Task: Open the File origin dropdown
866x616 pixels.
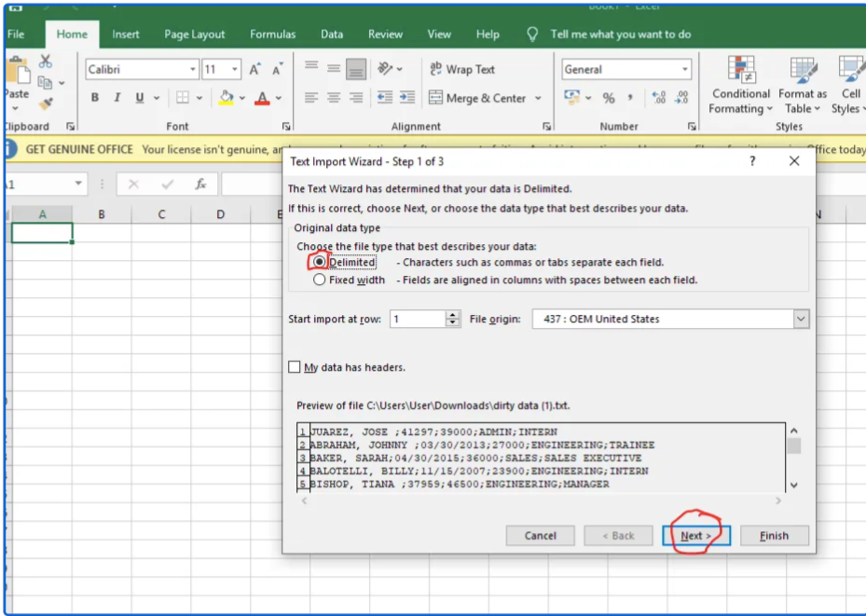Action: [800, 319]
